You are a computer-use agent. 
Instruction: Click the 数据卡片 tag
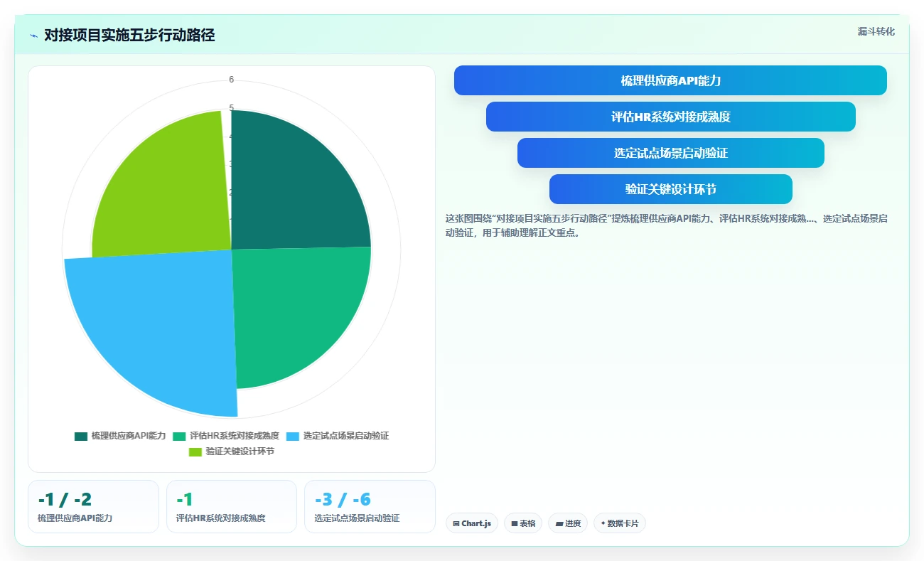[620, 523]
